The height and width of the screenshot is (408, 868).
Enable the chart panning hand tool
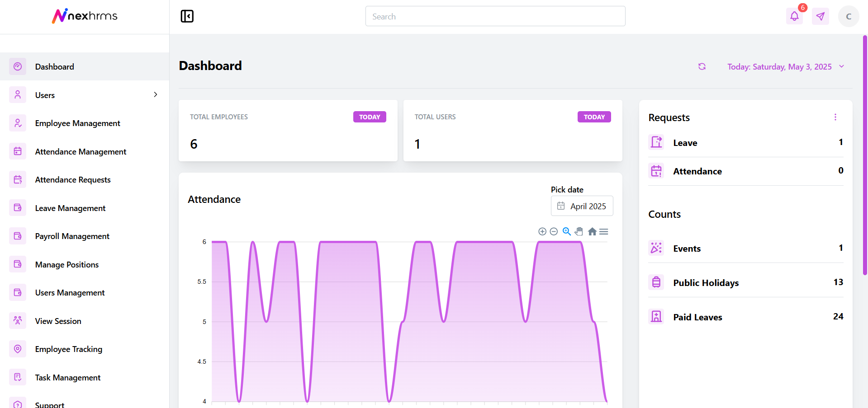579,231
